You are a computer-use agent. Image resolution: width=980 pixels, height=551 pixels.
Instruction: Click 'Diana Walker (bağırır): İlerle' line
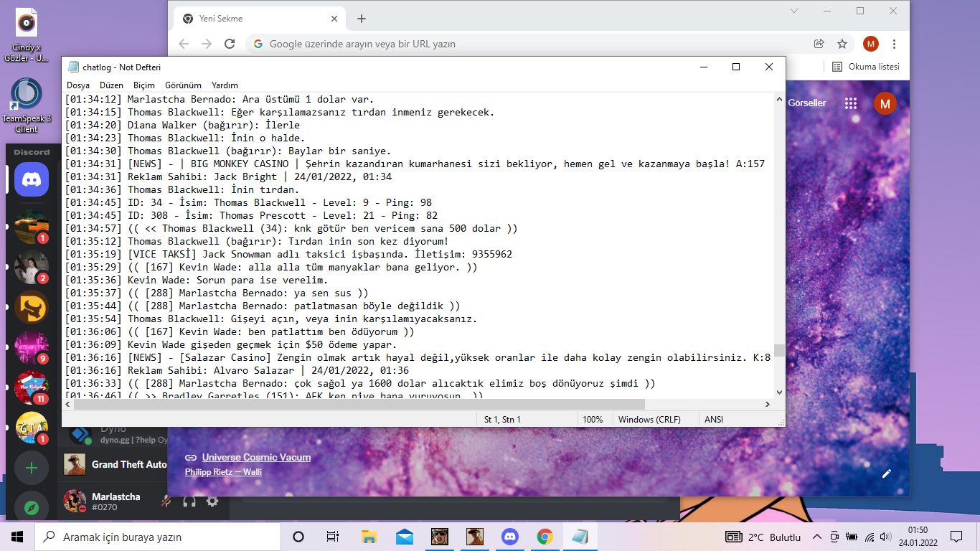coord(182,125)
